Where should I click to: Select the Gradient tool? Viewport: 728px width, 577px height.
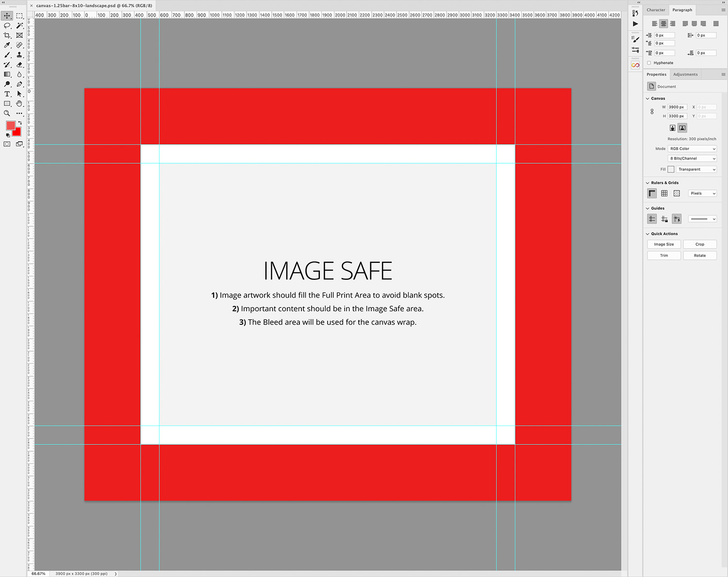point(7,74)
